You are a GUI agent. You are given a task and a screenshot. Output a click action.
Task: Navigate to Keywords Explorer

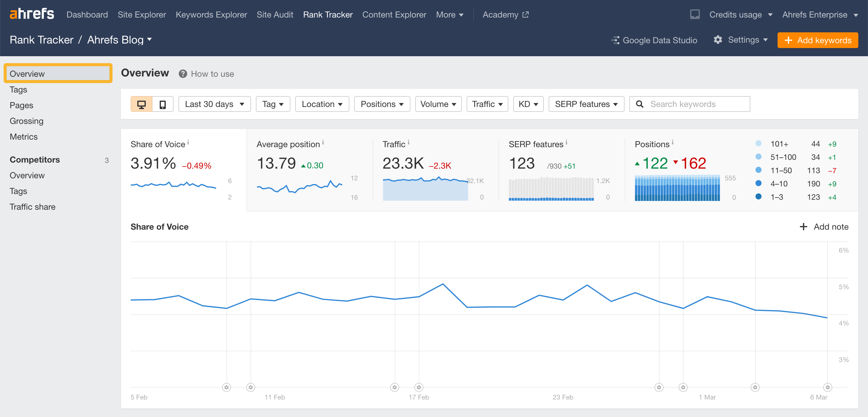[x=211, y=15]
